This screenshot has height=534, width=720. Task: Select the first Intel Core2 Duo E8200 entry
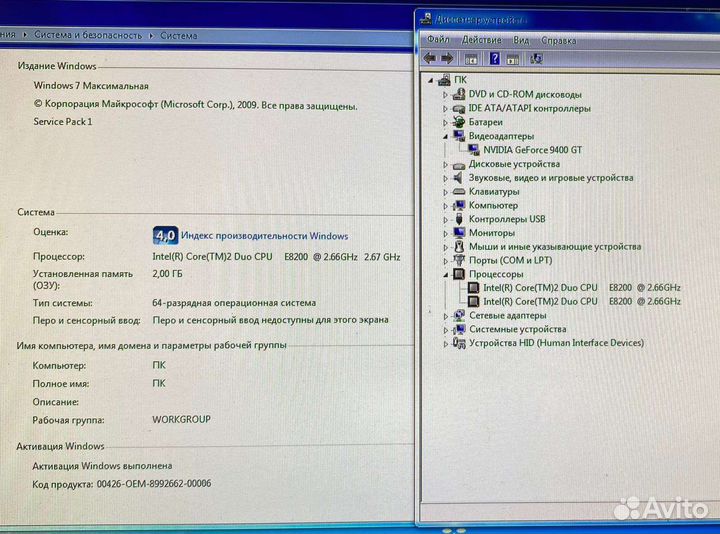pos(581,287)
